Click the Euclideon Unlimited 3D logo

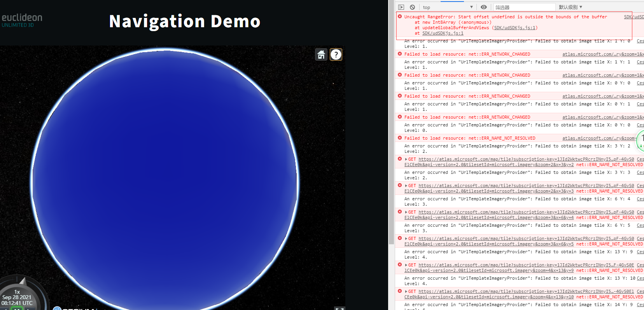coord(22,20)
